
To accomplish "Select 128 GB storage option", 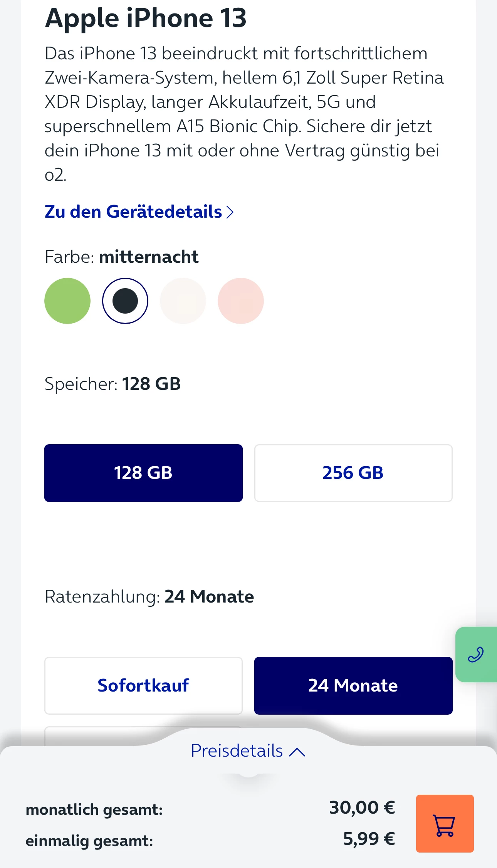I will click(x=143, y=473).
